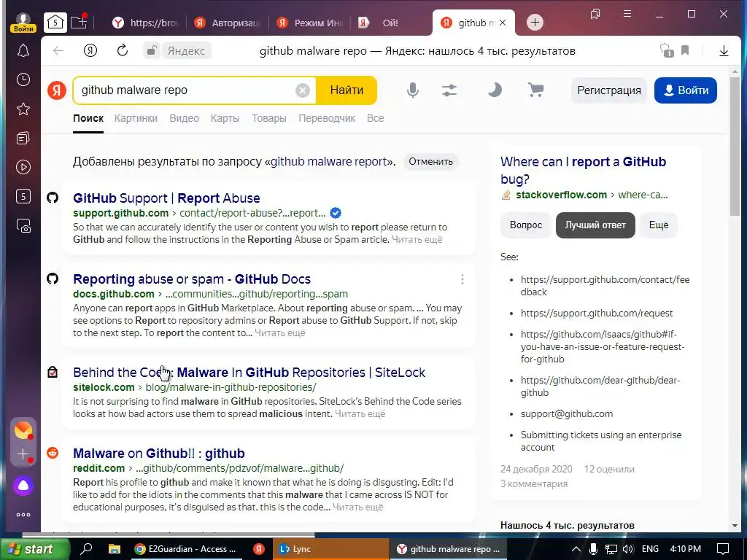Open collections icon in the sidebar
Image resolution: width=747 pixels, height=560 pixels.
pyautogui.click(x=23, y=138)
